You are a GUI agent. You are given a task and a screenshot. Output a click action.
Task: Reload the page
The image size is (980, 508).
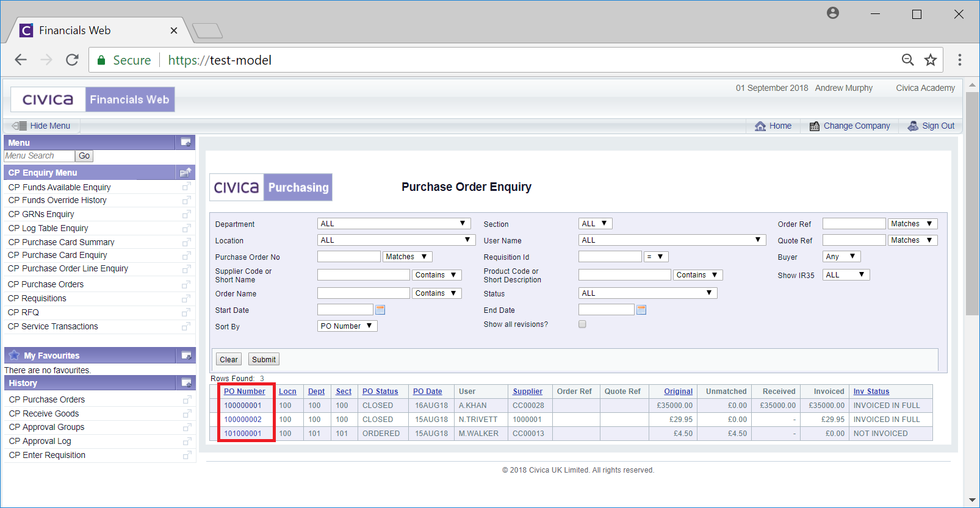(x=72, y=60)
